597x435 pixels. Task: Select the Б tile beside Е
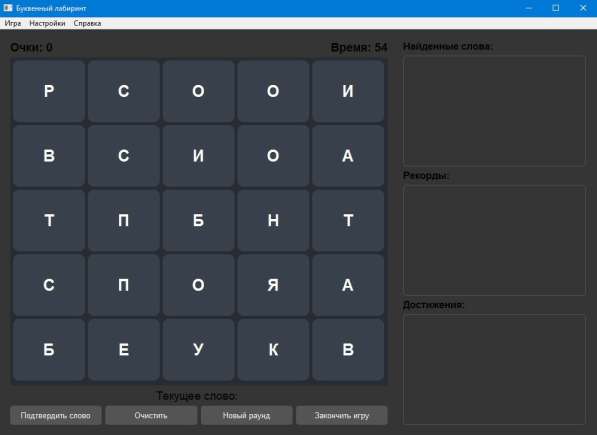tap(49, 349)
